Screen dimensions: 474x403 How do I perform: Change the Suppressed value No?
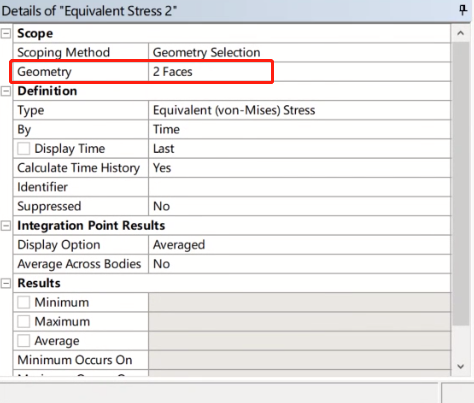[x=299, y=206]
